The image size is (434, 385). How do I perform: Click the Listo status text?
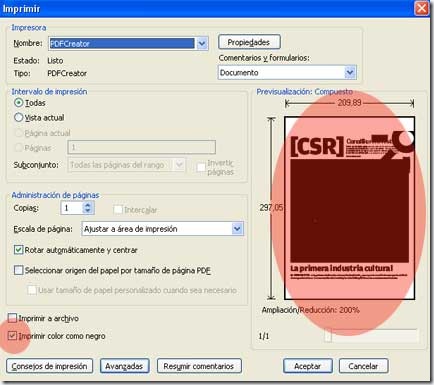pyautogui.click(x=55, y=61)
